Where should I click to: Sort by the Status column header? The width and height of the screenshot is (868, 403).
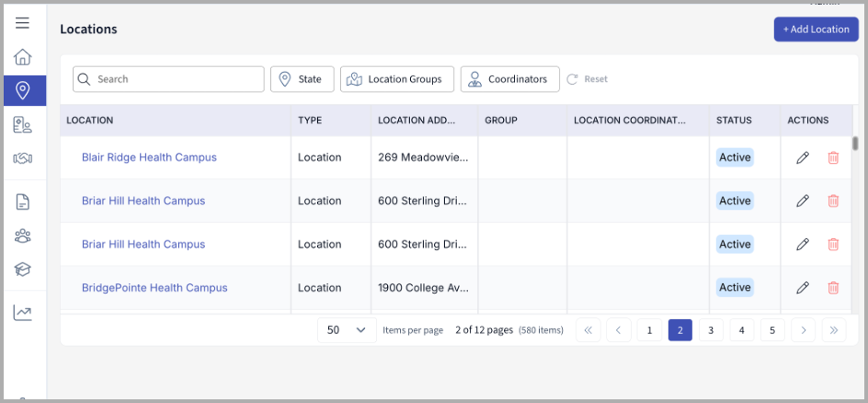[735, 121]
